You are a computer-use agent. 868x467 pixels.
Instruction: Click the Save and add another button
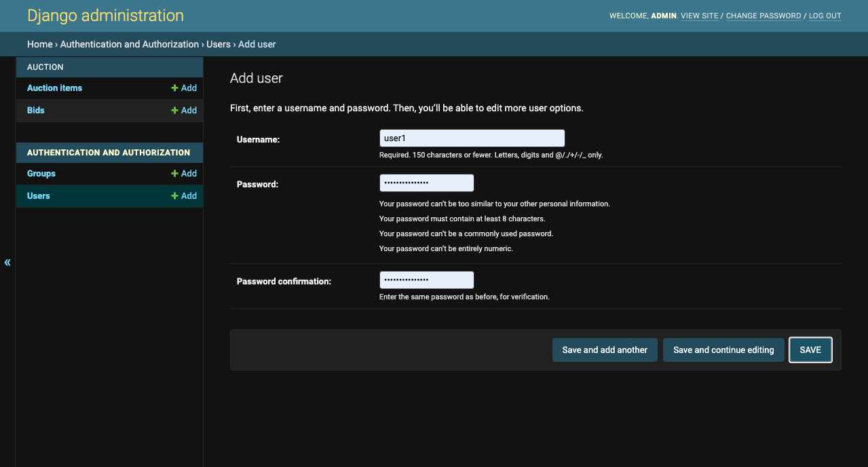tap(605, 350)
